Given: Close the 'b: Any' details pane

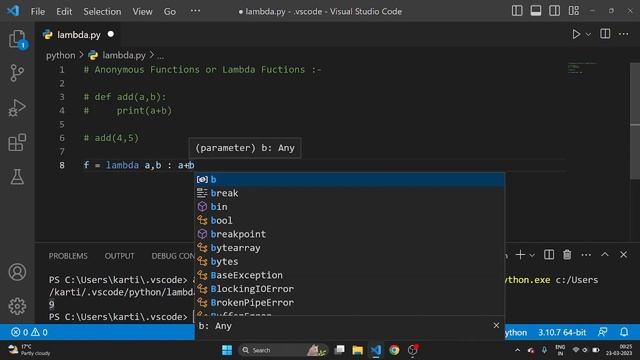Looking at the screenshot, I should [496, 325].
